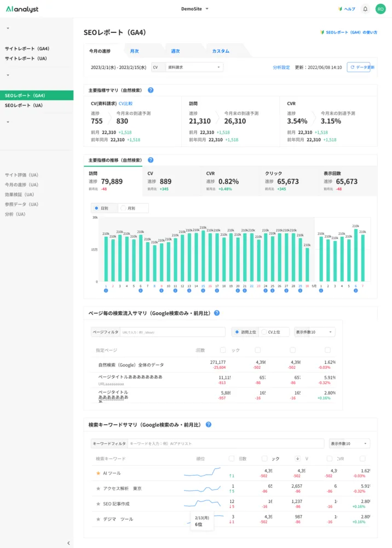Open the CV比較 link

tap(126, 104)
